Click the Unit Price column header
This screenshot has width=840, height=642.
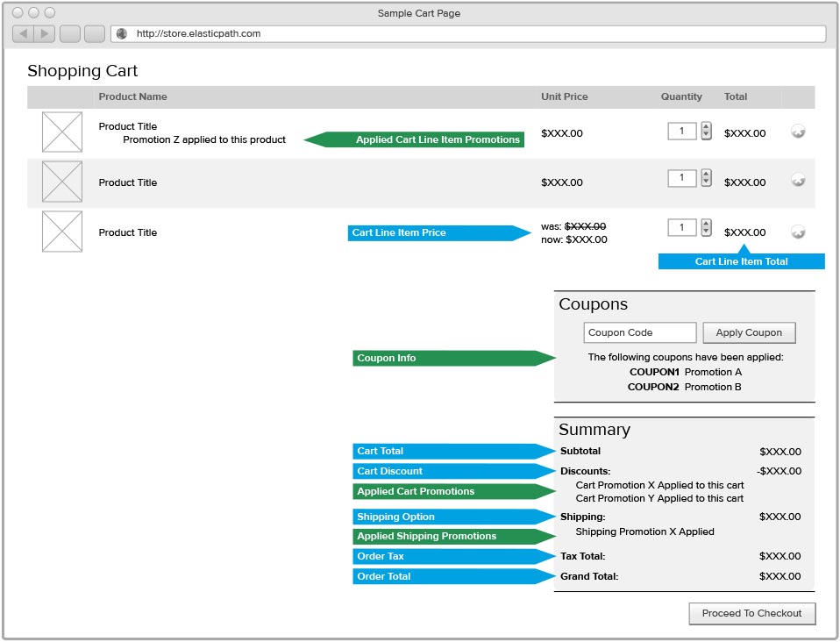pyautogui.click(x=564, y=96)
